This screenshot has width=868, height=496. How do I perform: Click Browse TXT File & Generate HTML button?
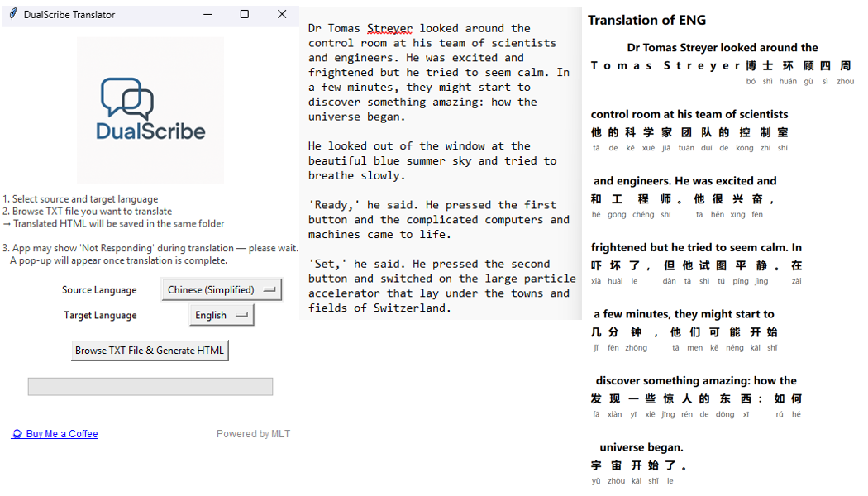150,351
